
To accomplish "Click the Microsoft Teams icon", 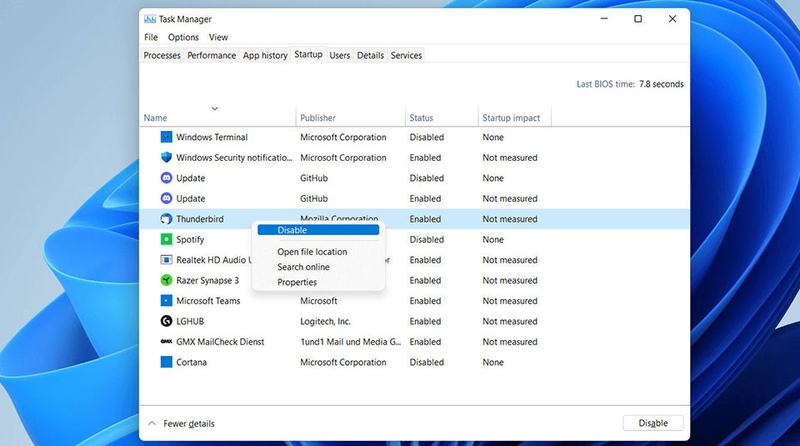I will tap(166, 301).
